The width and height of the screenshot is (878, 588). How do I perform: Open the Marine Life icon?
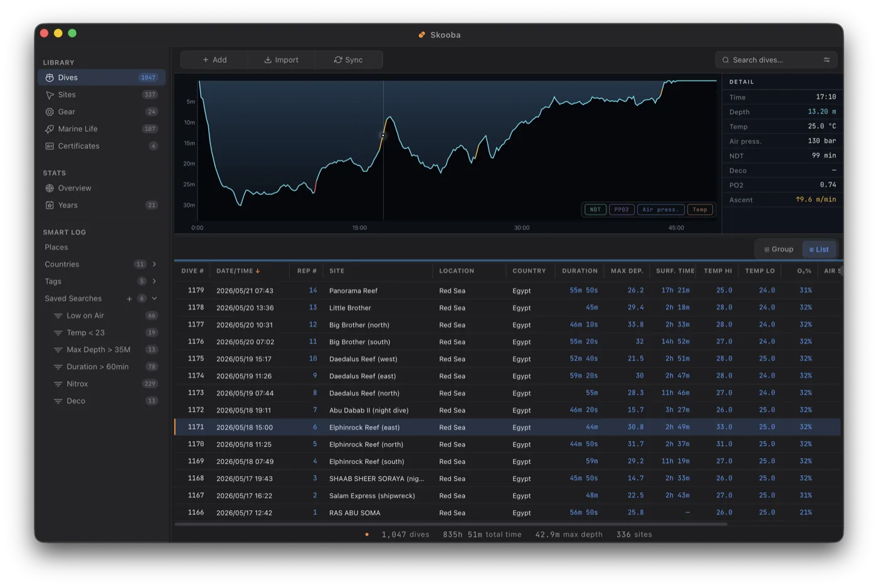pyautogui.click(x=50, y=129)
